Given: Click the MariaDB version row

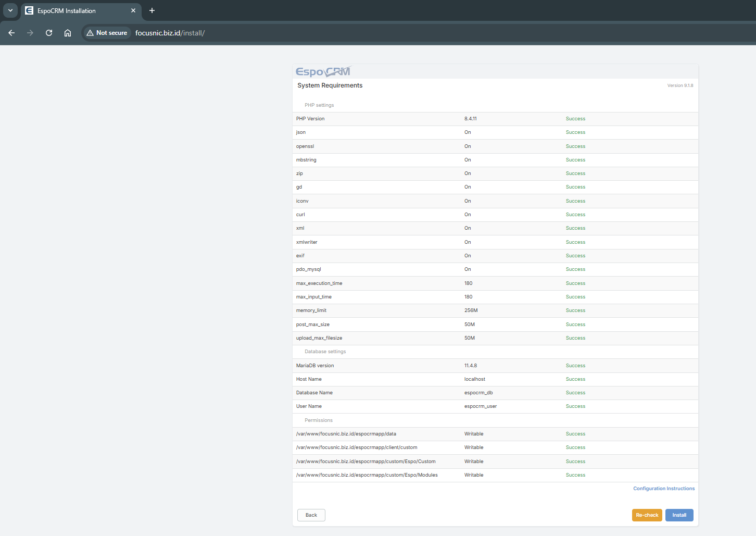Looking at the screenshot, I should pos(315,366).
